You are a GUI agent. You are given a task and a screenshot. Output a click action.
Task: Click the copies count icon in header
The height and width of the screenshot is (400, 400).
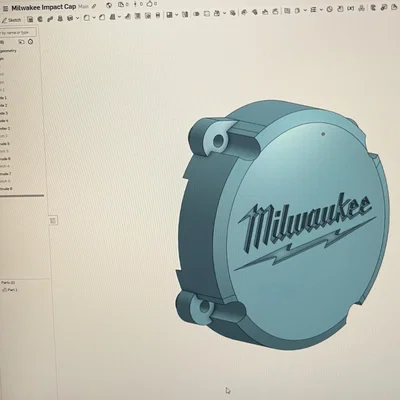tap(121, 4)
